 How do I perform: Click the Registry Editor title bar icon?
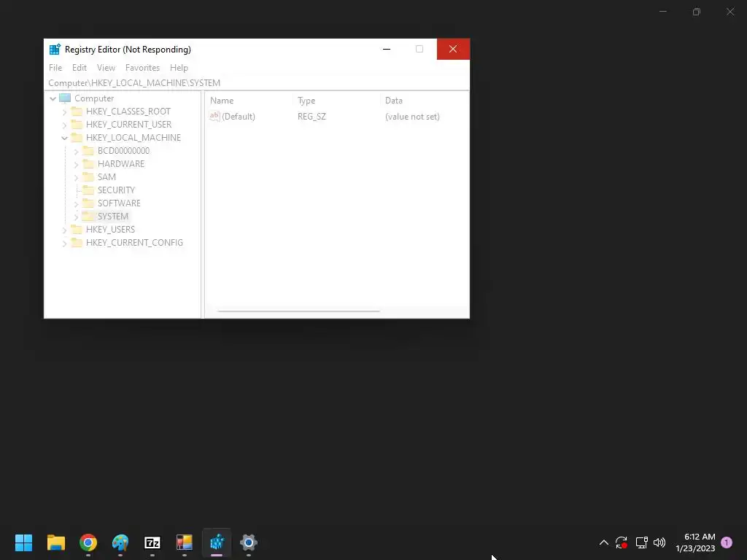point(55,49)
